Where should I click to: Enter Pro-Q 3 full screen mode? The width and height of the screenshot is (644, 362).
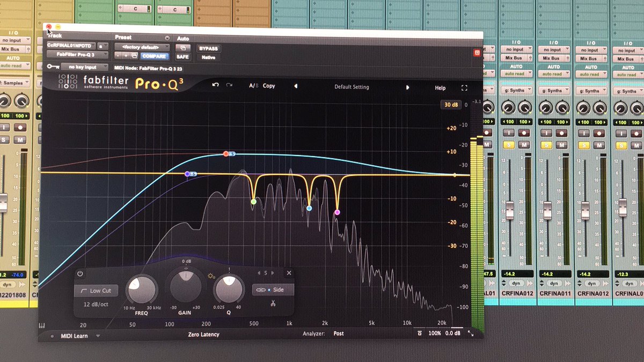(464, 88)
